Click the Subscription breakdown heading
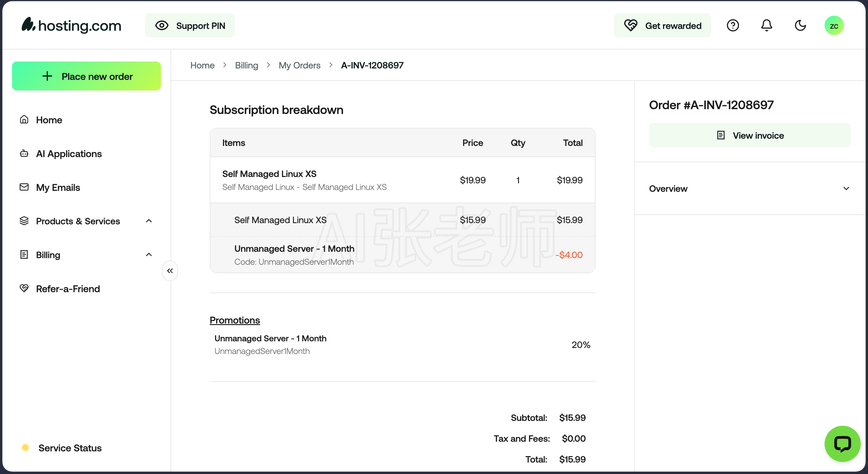The width and height of the screenshot is (868, 474). tap(276, 110)
